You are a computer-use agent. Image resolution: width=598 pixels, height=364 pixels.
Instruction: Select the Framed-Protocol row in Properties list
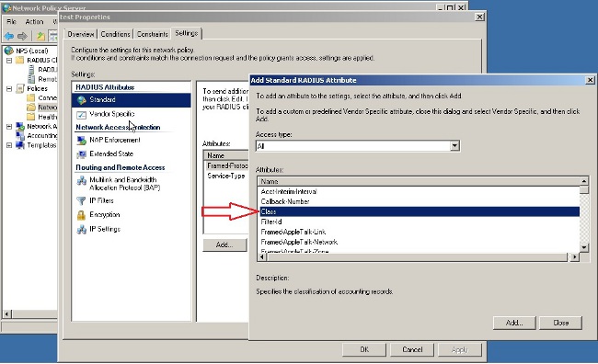pyautogui.click(x=226, y=165)
